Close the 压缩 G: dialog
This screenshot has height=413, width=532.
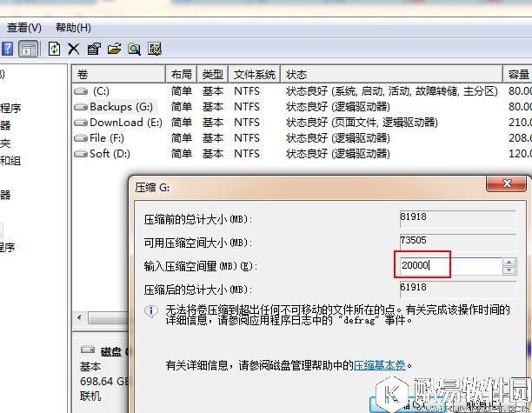[508, 183]
